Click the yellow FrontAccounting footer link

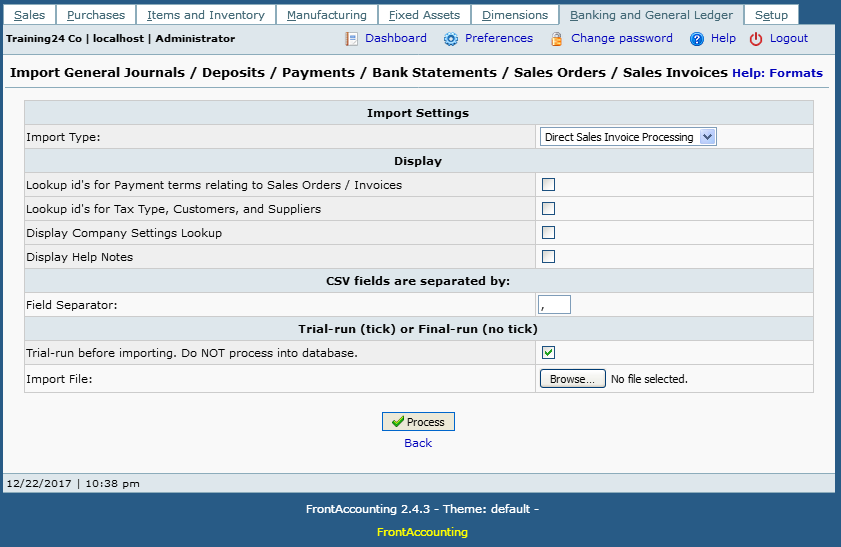pos(422,532)
